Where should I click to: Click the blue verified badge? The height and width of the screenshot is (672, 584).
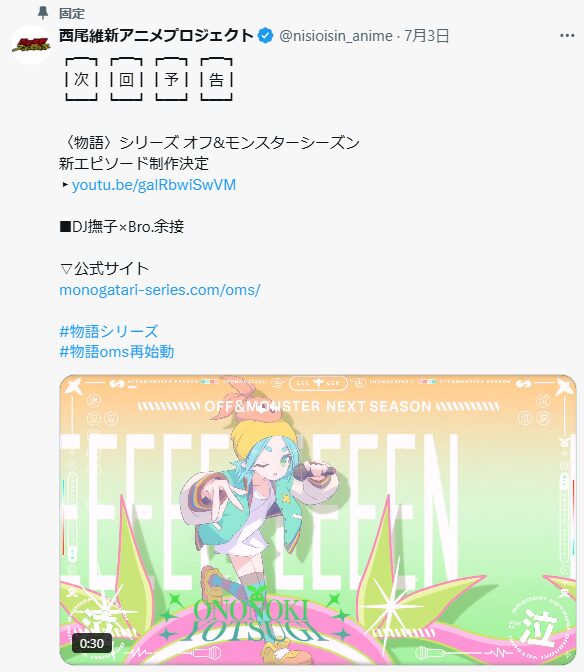tap(266, 36)
